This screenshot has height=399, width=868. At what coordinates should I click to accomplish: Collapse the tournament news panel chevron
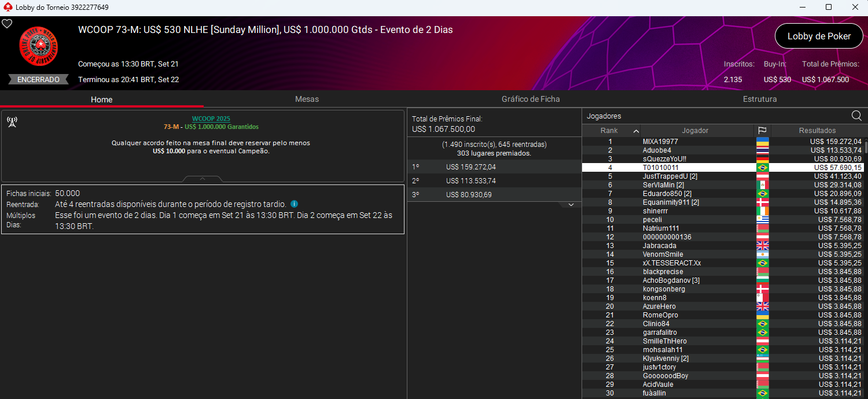(203, 179)
